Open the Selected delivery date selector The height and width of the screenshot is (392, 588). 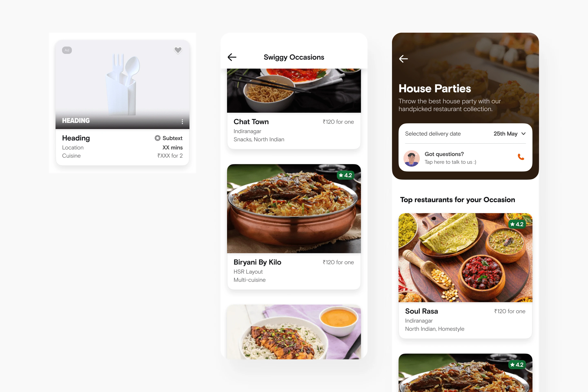465,134
